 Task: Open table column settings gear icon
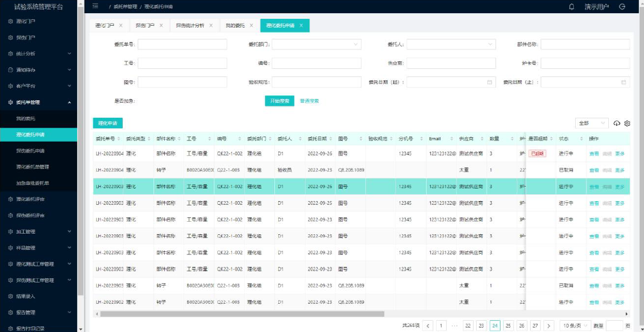click(x=627, y=123)
